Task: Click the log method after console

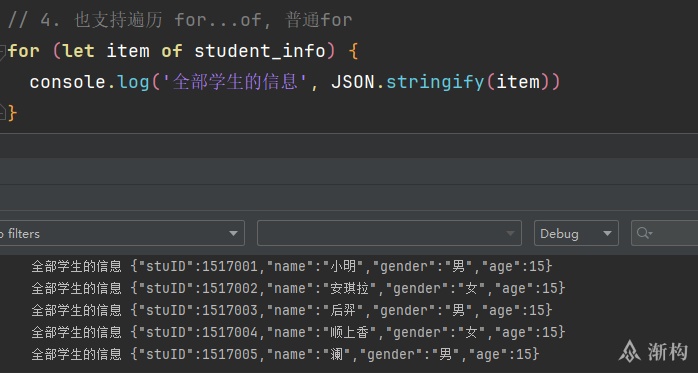Action: point(133,82)
